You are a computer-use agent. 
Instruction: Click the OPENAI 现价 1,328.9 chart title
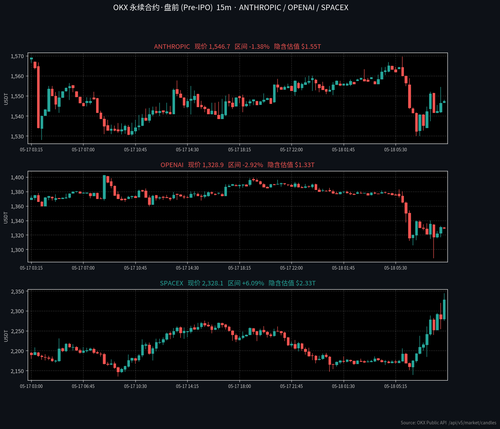point(237,165)
